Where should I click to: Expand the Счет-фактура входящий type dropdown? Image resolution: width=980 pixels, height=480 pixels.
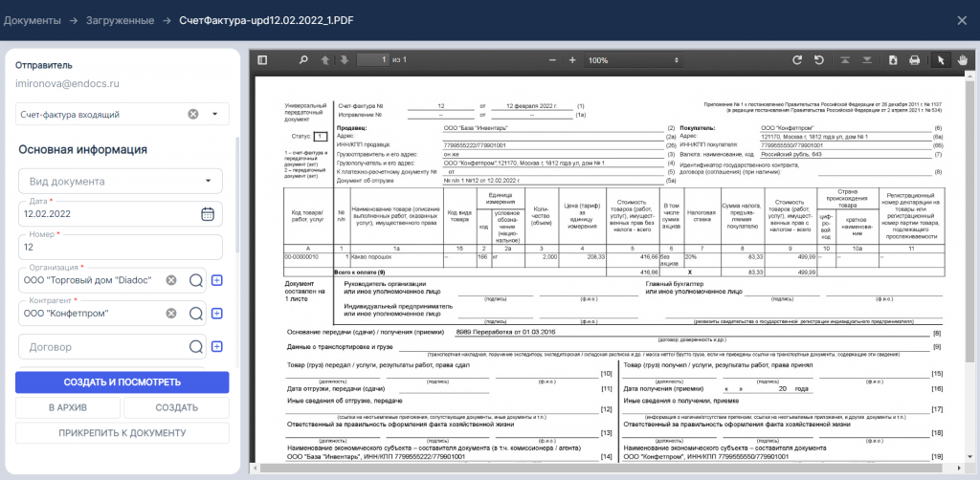pyautogui.click(x=215, y=114)
